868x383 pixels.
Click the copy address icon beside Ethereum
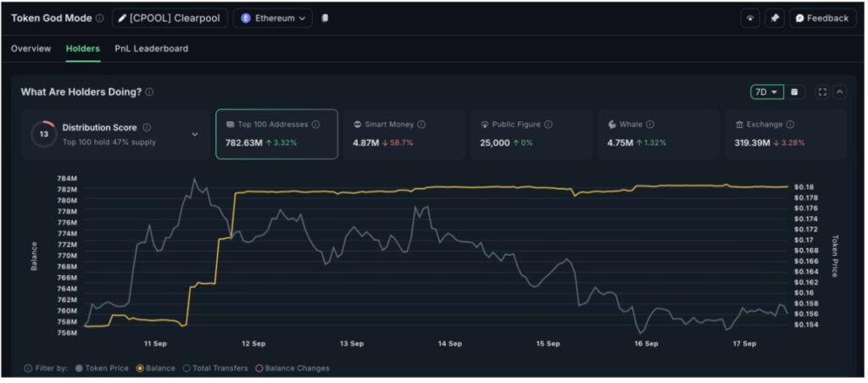(325, 18)
